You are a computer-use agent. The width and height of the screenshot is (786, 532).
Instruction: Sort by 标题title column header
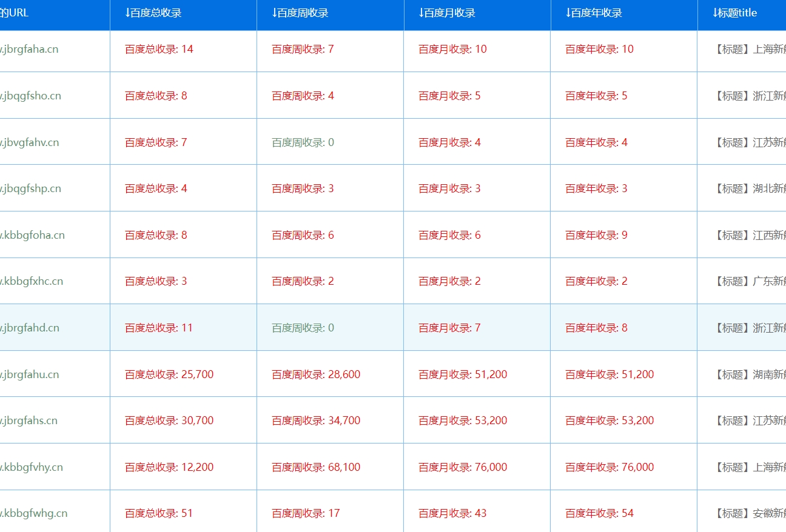coord(734,13)
